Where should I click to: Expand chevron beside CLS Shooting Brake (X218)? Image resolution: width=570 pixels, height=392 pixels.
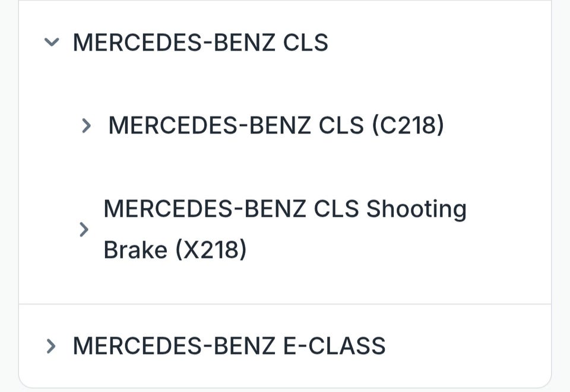coord(84,229)
